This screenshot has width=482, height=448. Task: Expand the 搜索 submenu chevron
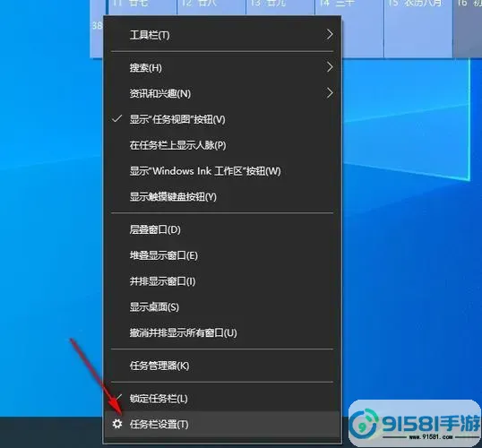coord(330,67)
